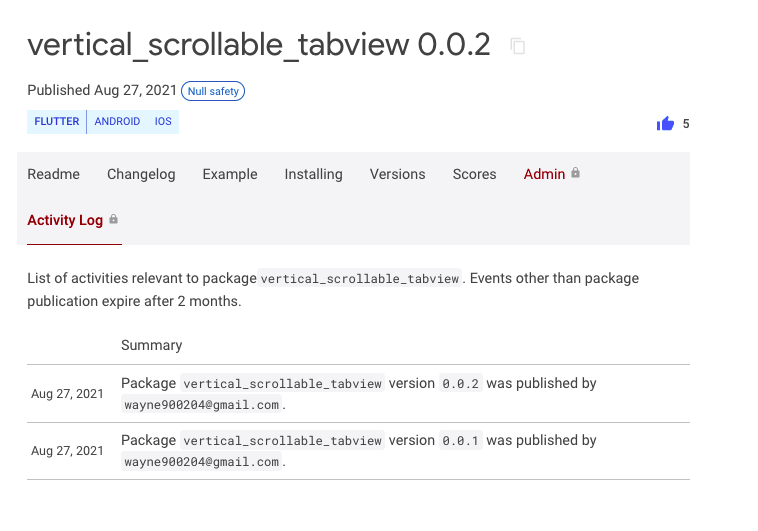Click the publisher email in the 0.0.2 row

pos(203,405)
